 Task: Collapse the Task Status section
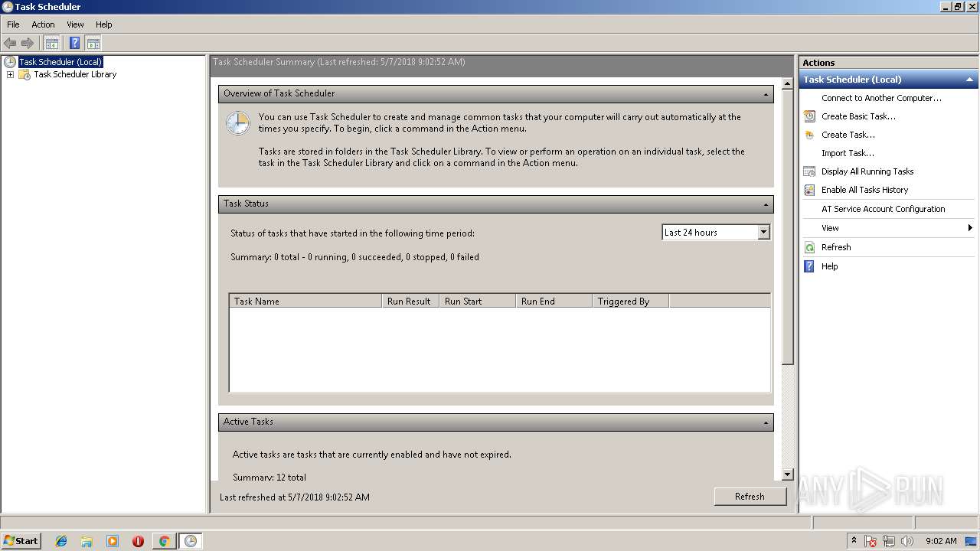pyautogui.click(x=766, y=204)
